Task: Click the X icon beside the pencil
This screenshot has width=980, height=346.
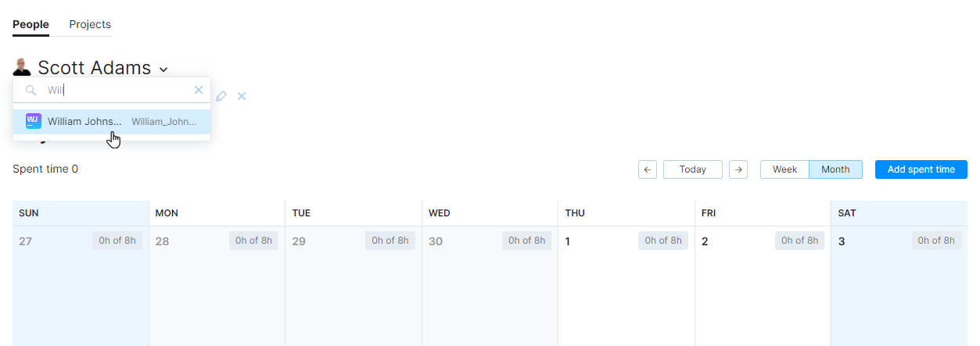Action: (x=242, y=96)
